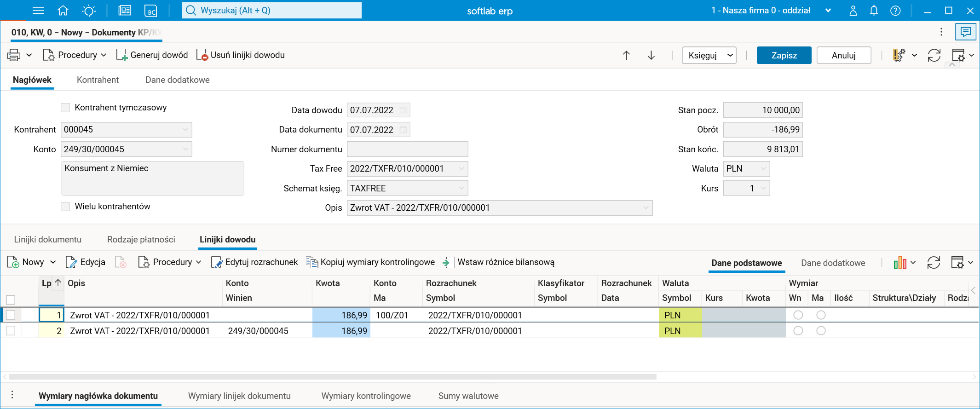980x409 pixels.
Task: Enable the Kontrahent tymczasowy checkbox
Action: click(66, 108)
